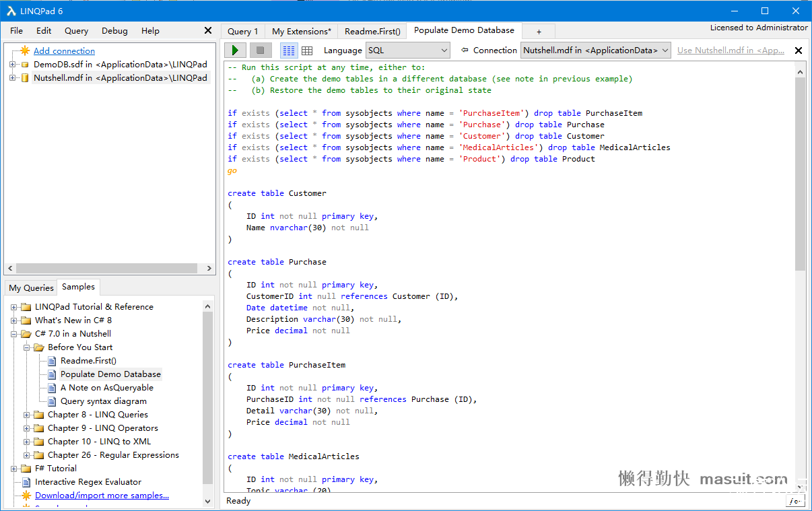Expand the Nutshell.mdf connection node
Viewport: 812px width, 511px height.
point(13,78)
